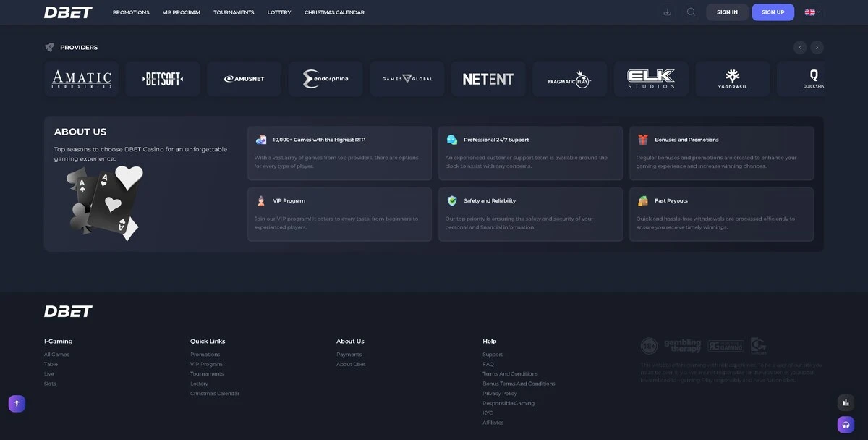
Task: Open the About Dbet footer link
Action: (351, 364)
